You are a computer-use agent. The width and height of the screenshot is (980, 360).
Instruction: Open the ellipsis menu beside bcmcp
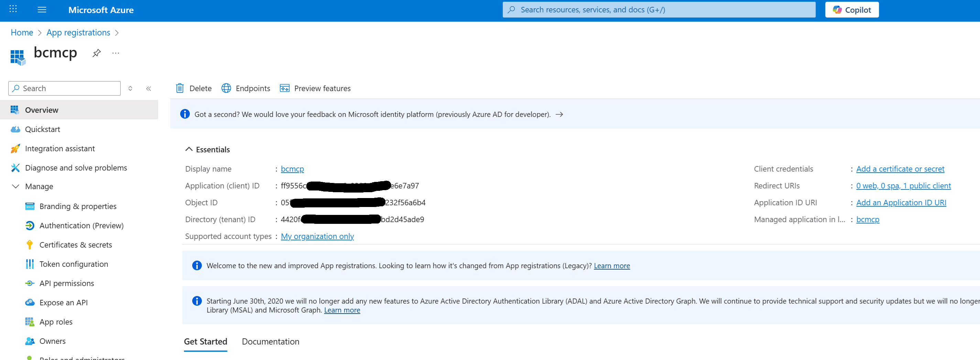[x=116, y=53]
